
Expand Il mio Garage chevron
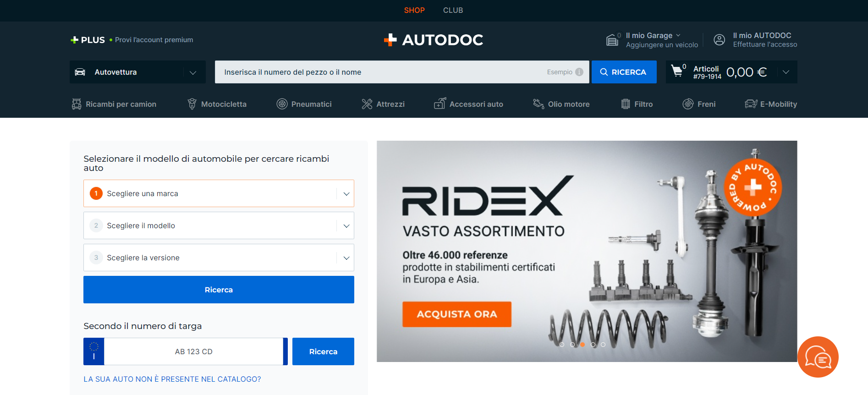(x=678, y=35)
